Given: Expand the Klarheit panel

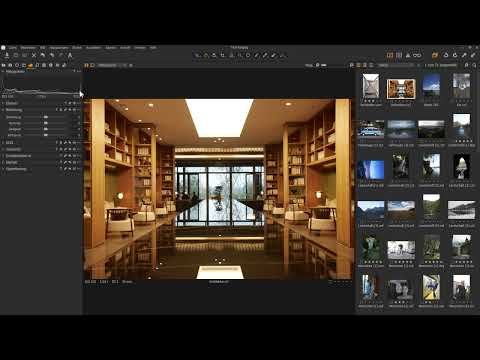Looking at the screenshot, I should pyautogui.click(x=3, y=162).
